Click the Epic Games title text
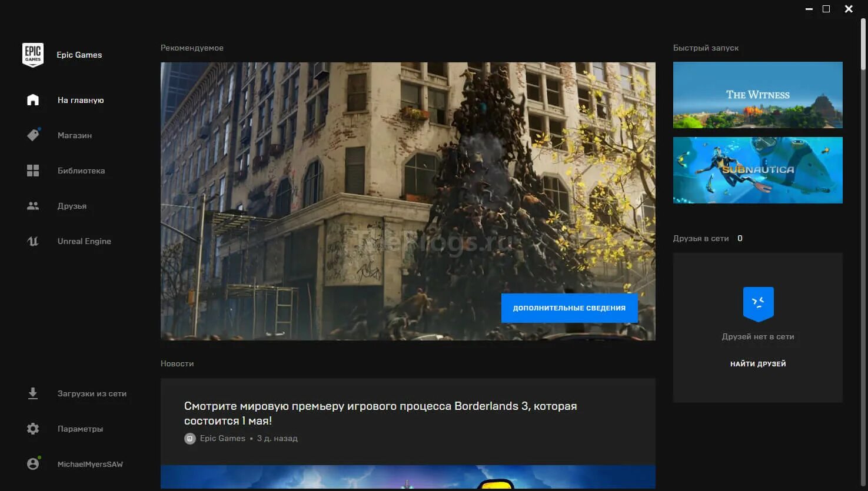The height and width of the screenshot is (491, 868). pyautogui.click(x=79, y=55)
